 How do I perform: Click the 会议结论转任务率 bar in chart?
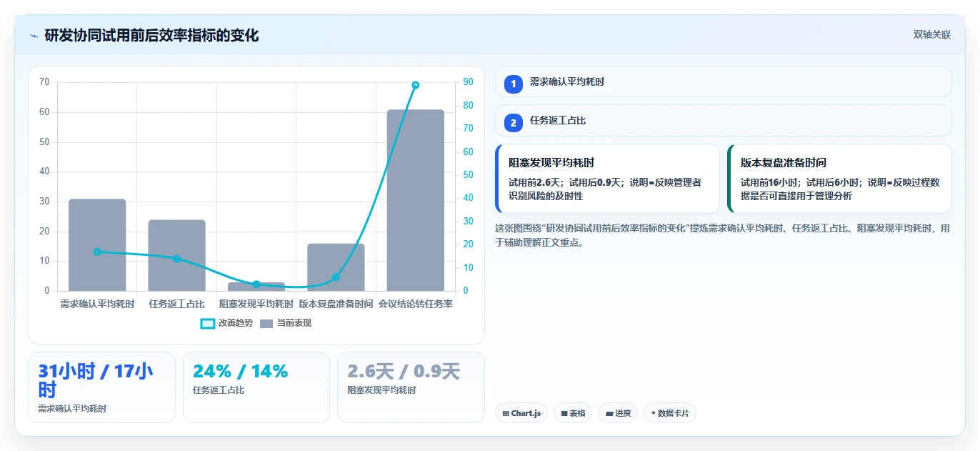pyautogui.click(x=416, y=200)
